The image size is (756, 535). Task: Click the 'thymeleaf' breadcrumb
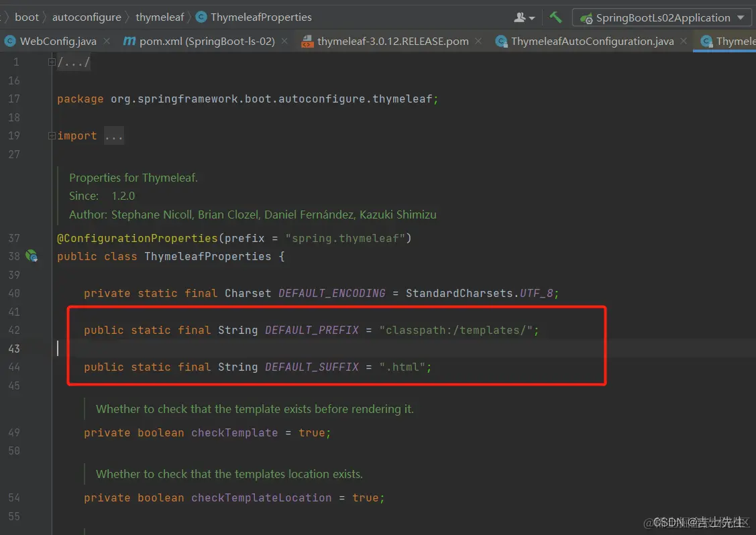160,17
